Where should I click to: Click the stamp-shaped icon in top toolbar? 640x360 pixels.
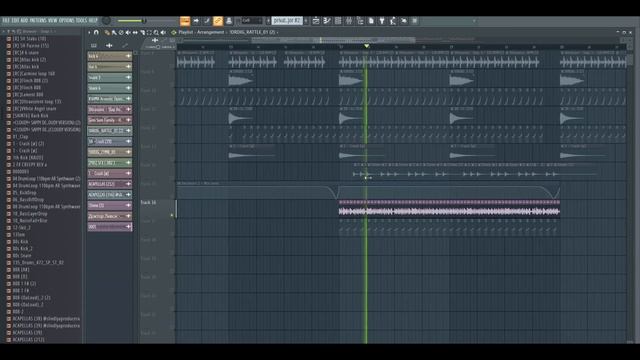point(229,21)
